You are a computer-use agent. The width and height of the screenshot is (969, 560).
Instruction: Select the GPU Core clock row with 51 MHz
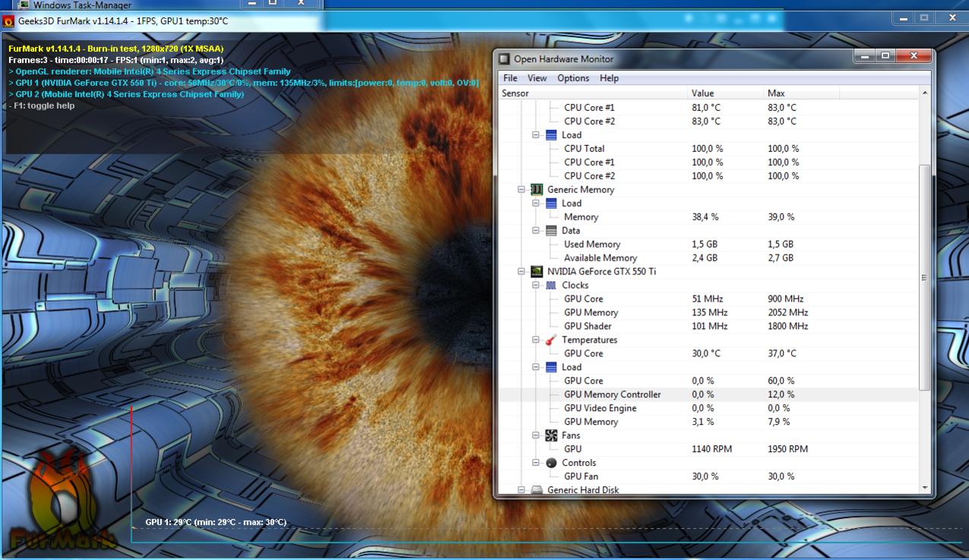pos(707,299)
